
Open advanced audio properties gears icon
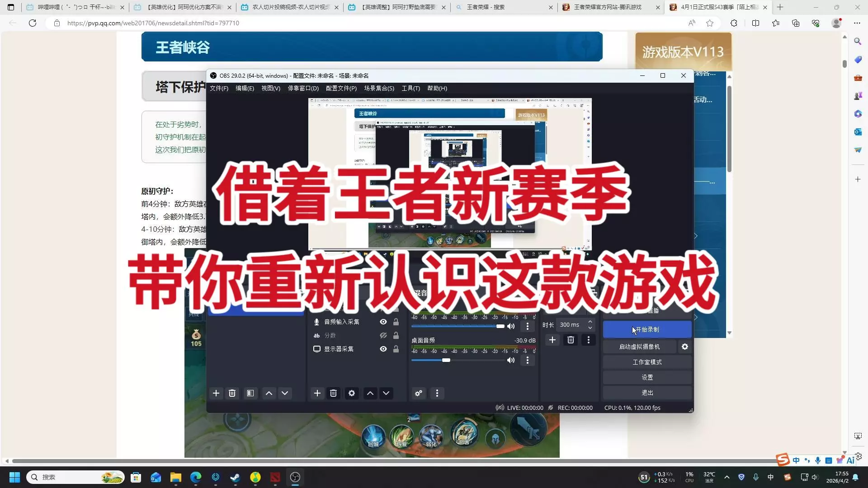[x=419, y=393]
